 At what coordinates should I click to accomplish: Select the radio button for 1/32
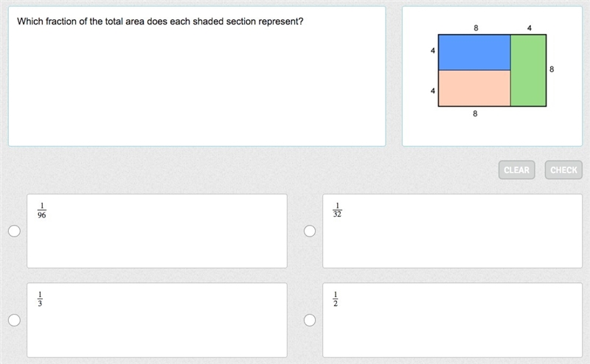click(x=310, y=231)
